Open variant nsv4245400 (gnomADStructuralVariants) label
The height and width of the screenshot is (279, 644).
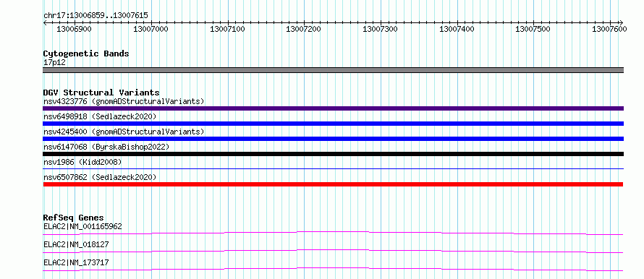(x=124, y=132)
